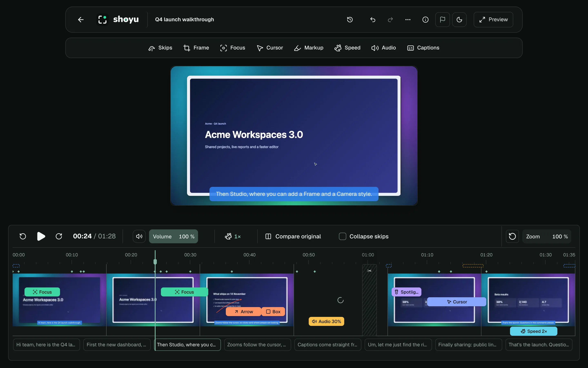Reset timeline zoom icon
Screen dimensions: 588x368
click(512, 236)
